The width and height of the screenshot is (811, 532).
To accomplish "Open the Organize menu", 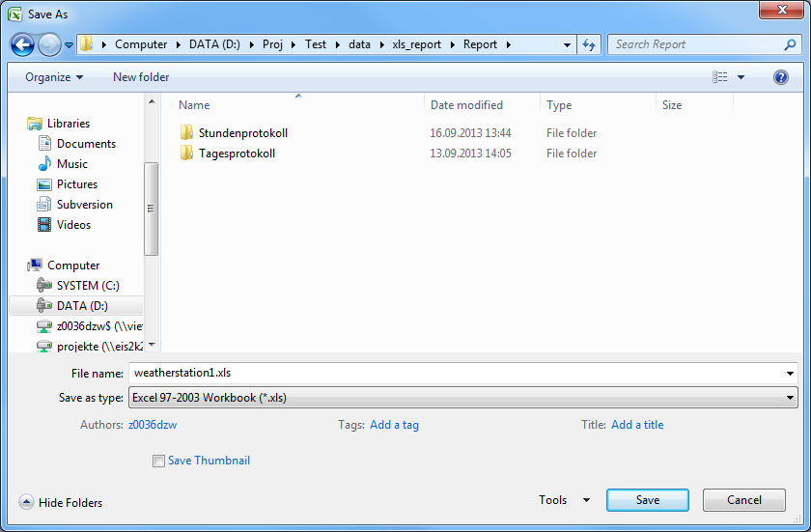I will pos(54,77).
